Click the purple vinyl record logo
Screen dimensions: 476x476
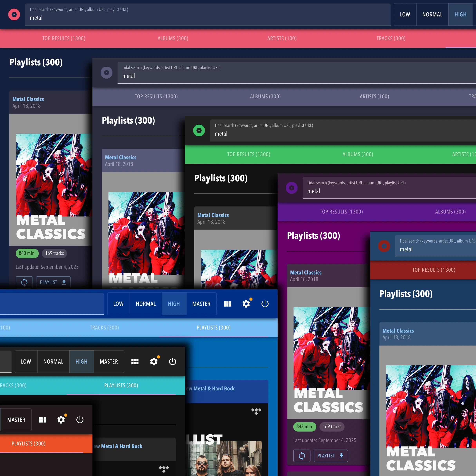tap(291, 188)
